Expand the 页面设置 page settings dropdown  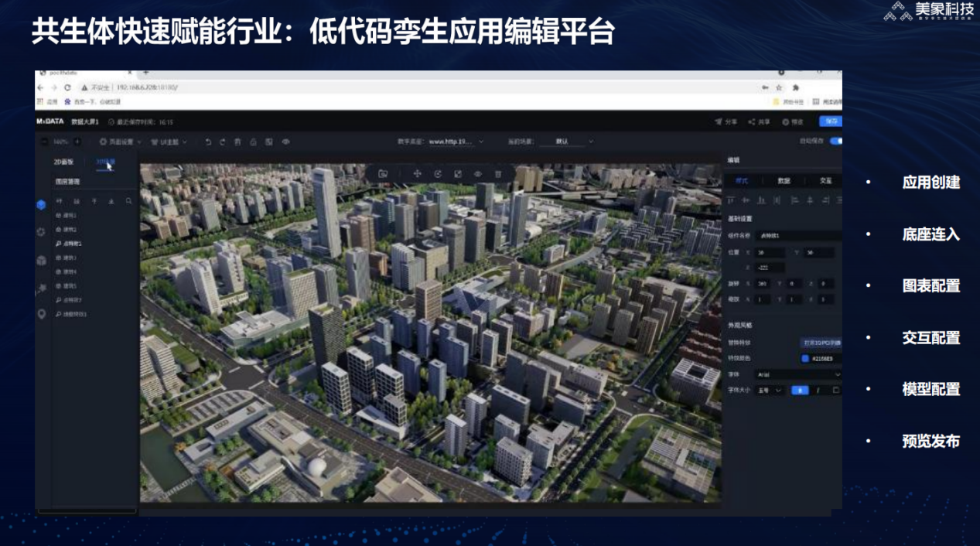[121, 142]
